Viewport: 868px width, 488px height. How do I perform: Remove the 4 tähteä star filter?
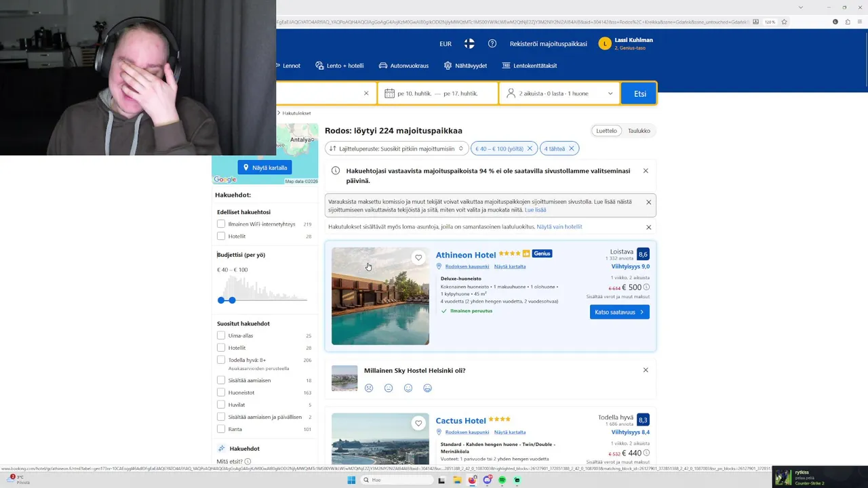(572, 148)
